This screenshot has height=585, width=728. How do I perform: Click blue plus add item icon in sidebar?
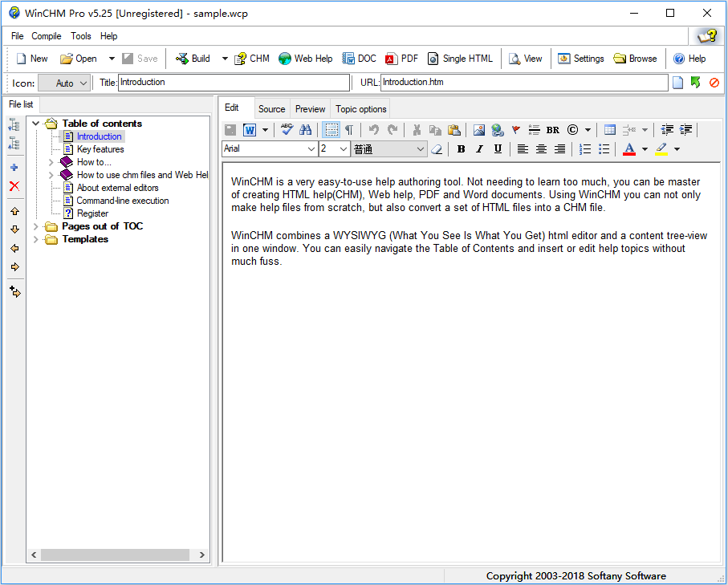[x=14, y=167]
